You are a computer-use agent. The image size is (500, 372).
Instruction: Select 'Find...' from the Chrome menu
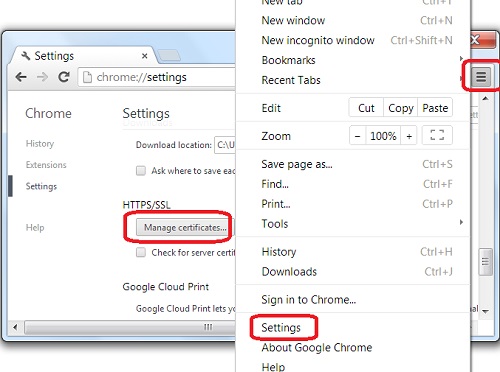click(353, 184)
